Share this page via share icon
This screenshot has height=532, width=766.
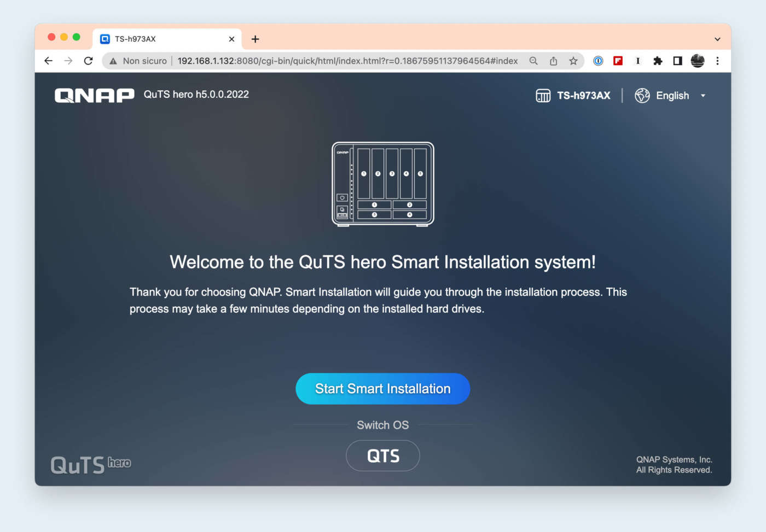[553, 61]
